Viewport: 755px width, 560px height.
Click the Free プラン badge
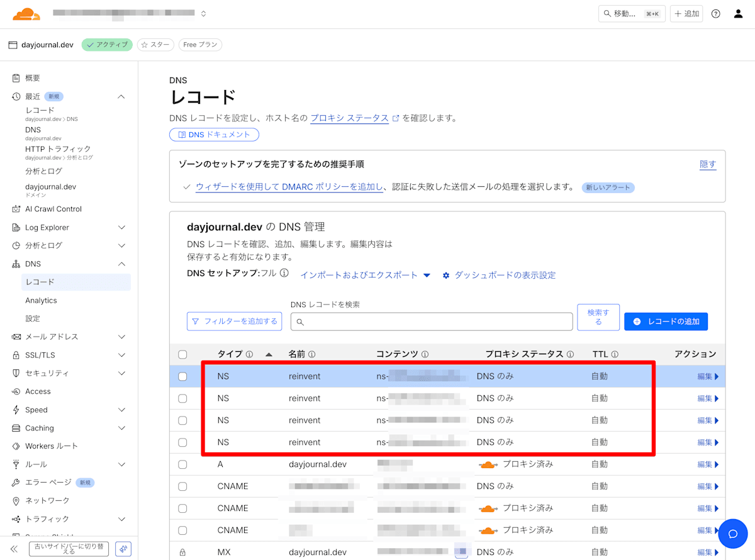pos(200,45)
